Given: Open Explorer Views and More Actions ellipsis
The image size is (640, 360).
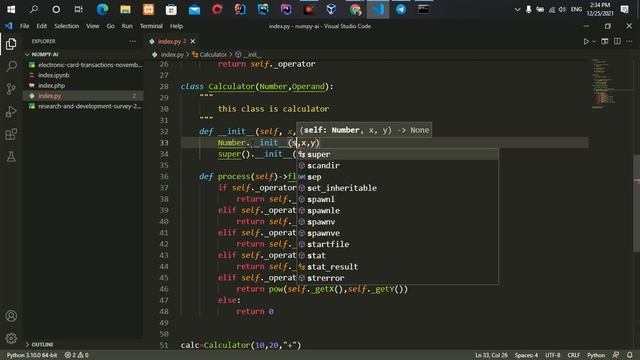Looking at the screenshot, I should pyautogui.click(x=132, y=41).
